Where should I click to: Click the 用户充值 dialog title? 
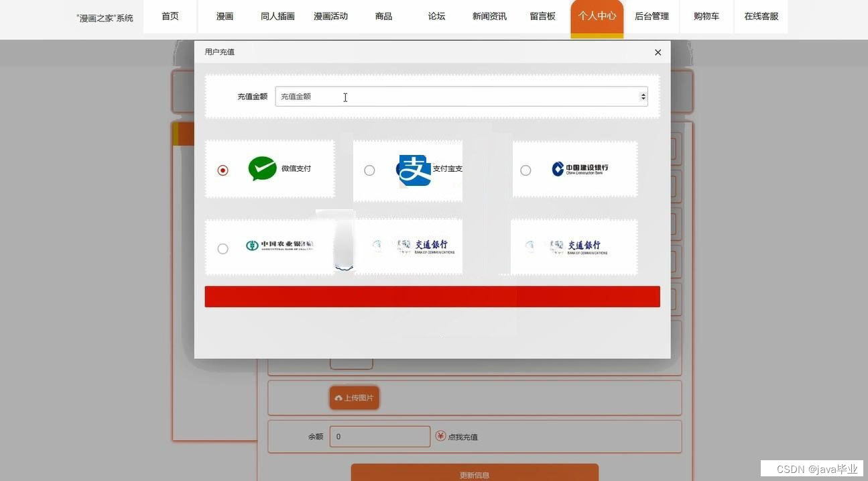pyautogui.click(x=220, y=52)
